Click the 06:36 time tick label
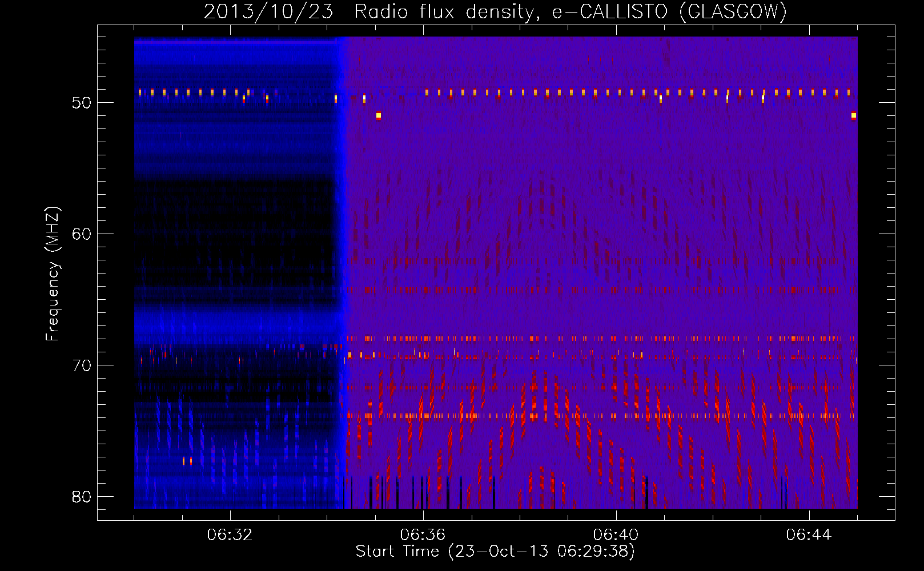 (423, 535)
